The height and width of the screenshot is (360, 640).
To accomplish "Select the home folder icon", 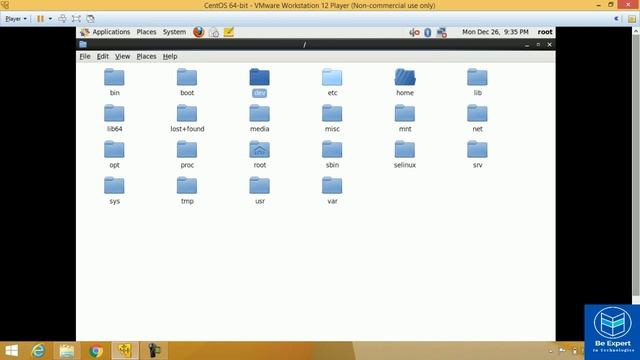I will pyautogui.click(x=405, y=77).
